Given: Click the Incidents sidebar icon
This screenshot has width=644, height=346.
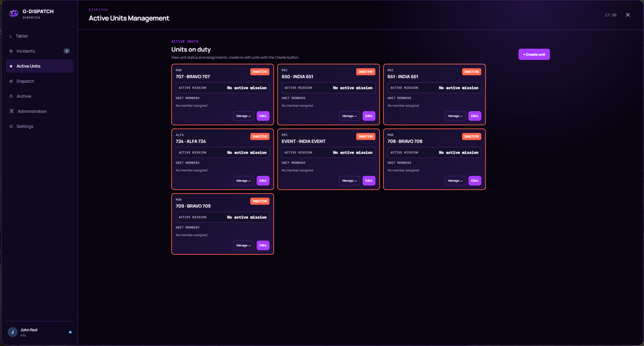Looking at the screenshot, I should click(x=11, y=51).
